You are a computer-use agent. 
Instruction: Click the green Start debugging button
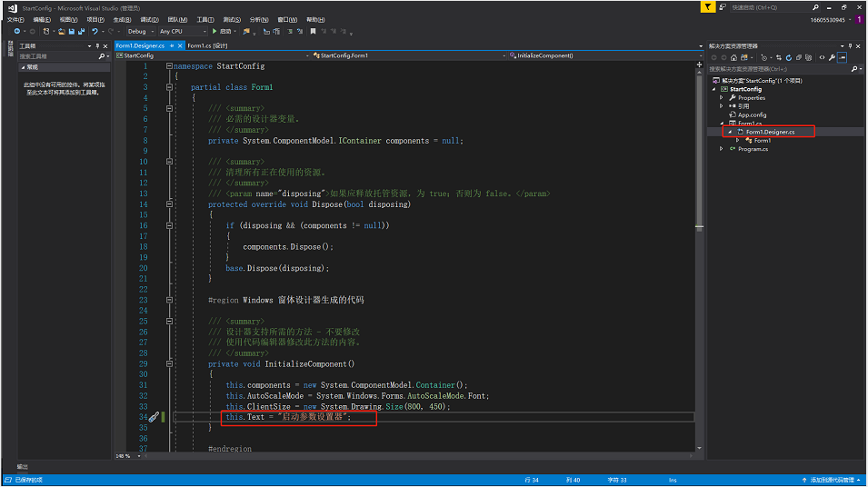click(x=215, y=32)
